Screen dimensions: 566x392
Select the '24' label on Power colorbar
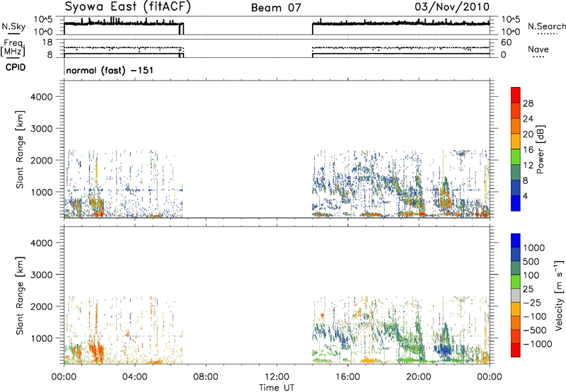pos(528,119)
